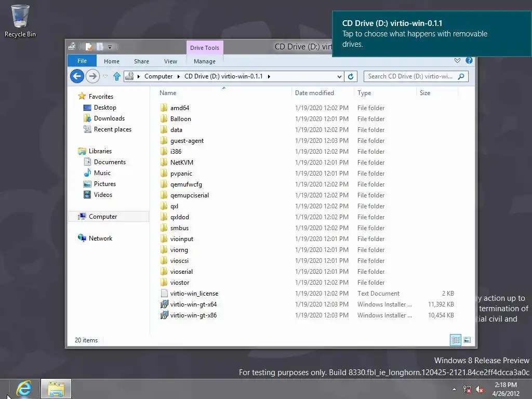Open the Pictures library
Viewport: 532px width, 399px height.
click(105, 183)
